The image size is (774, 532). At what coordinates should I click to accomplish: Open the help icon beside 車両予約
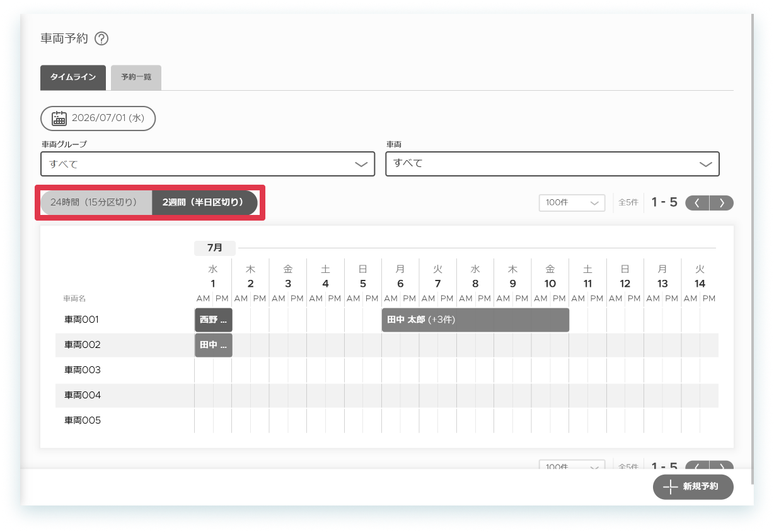tap(101, 38)
